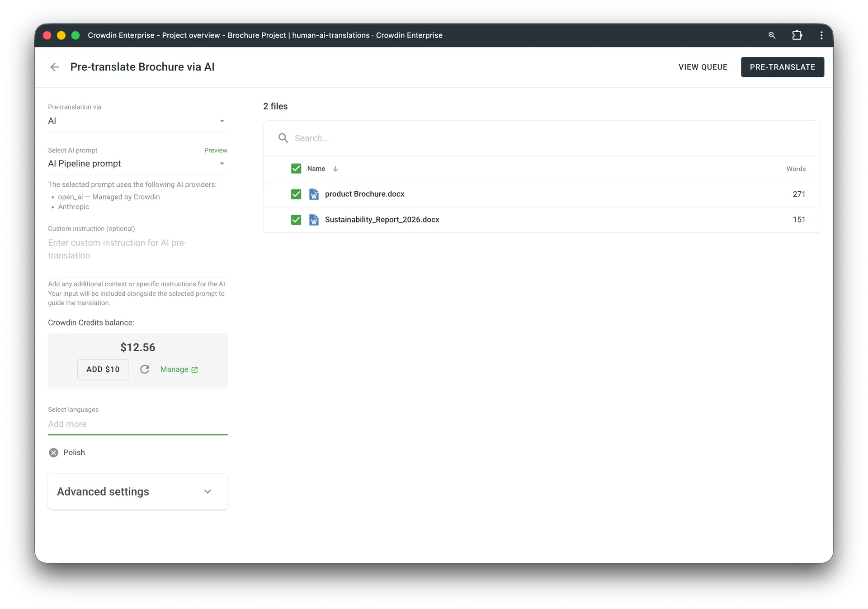868x609 pixels.
Task: Click the Anthropic provider entry
Action: click(x=73, y=207)
